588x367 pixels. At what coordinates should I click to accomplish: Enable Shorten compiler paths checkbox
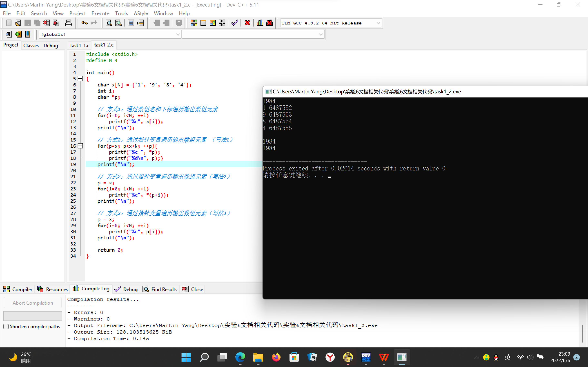coord(6,326)
